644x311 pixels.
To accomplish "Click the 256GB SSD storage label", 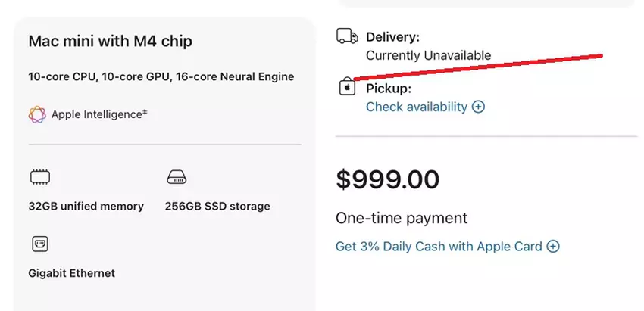I will (x=217, y=206).
